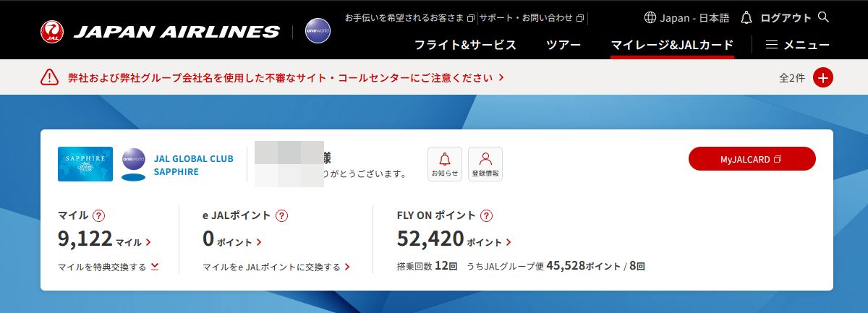Click the red warning triangle icon
The image size is (868, 313).
[x=49, y=77]
